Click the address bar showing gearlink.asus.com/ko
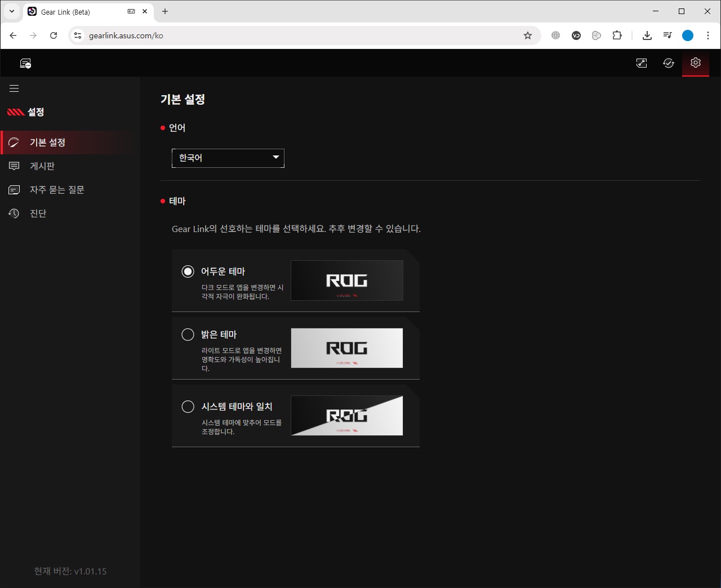The width and height of the screenshot is (721, 588). (304, 35)
